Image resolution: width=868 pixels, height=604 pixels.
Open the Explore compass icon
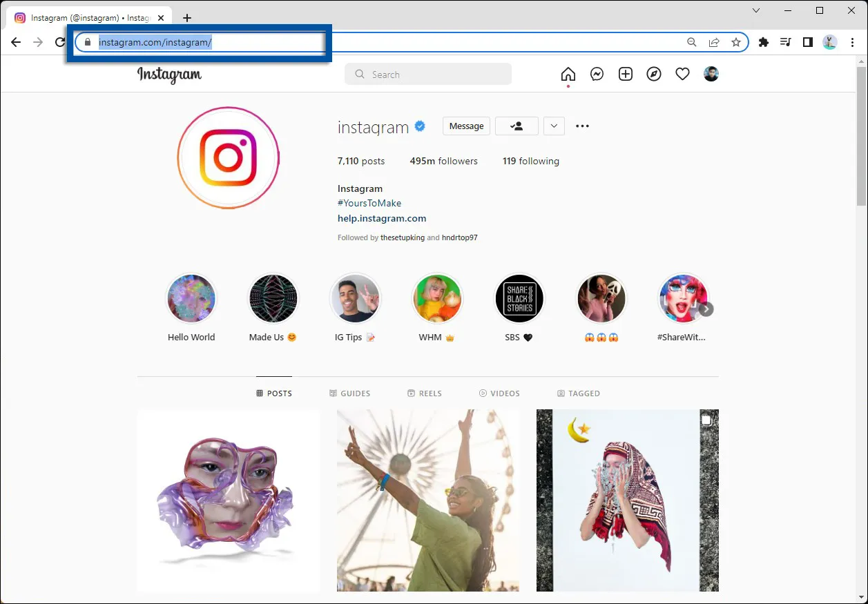[x=654, y=74]
